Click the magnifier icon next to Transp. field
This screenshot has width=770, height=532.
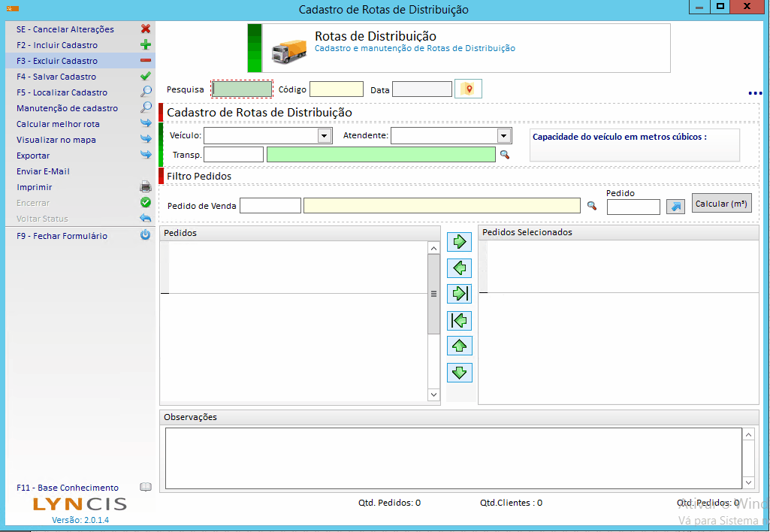click(x=505, y=155)
